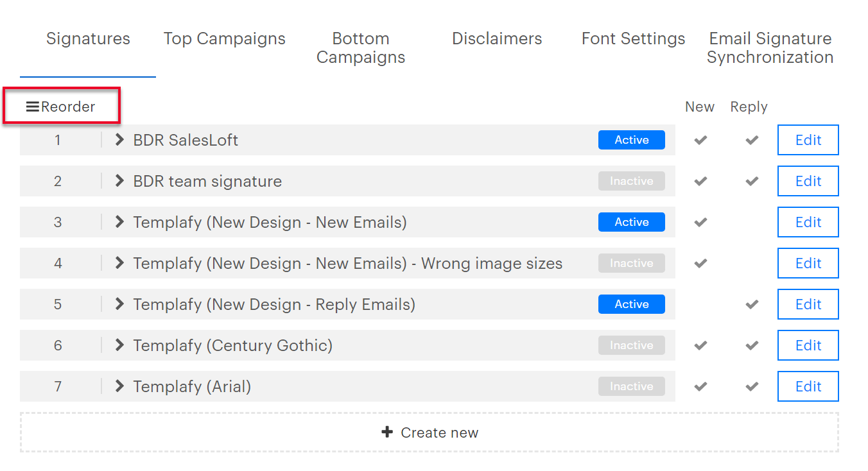Expand Templafy (New Design - New Emails)
The width and height of the screenshot is (868, 471).
click(119, 221)
